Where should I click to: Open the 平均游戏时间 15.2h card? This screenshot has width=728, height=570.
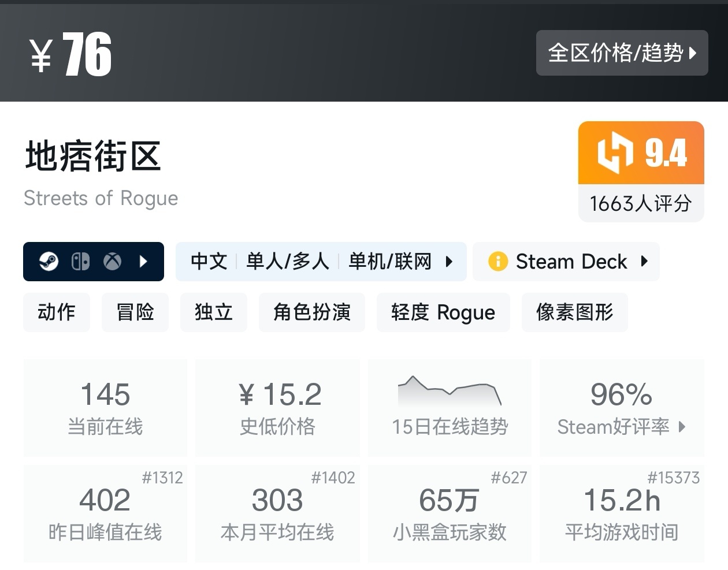pyautogui.click(x=622, y=513)
